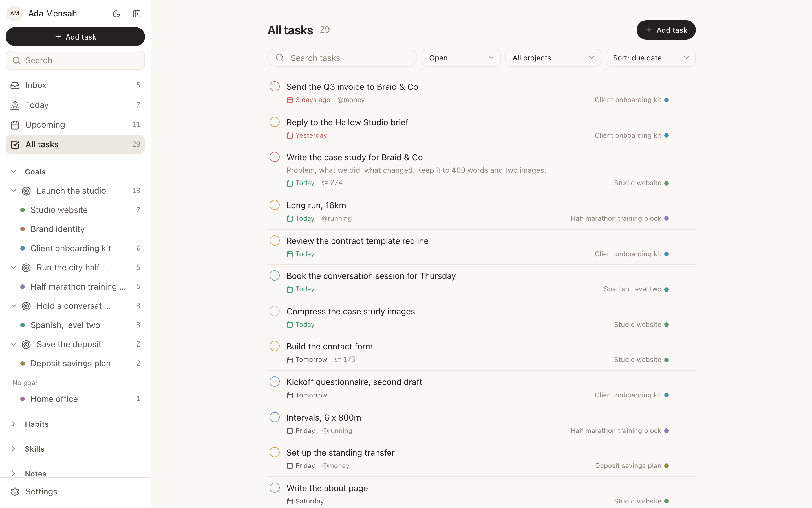The height and width of the screenshot is (508, 812).
Task: Collapse the Goals section
Action: (14, 172)
